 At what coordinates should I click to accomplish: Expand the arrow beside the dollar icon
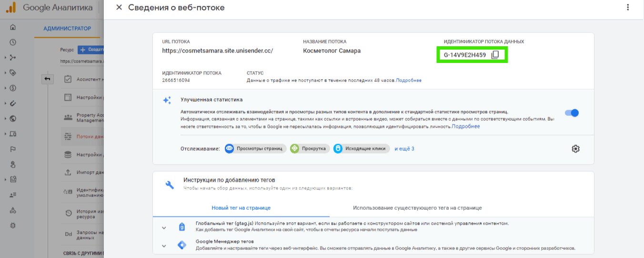tap(5, 88)
